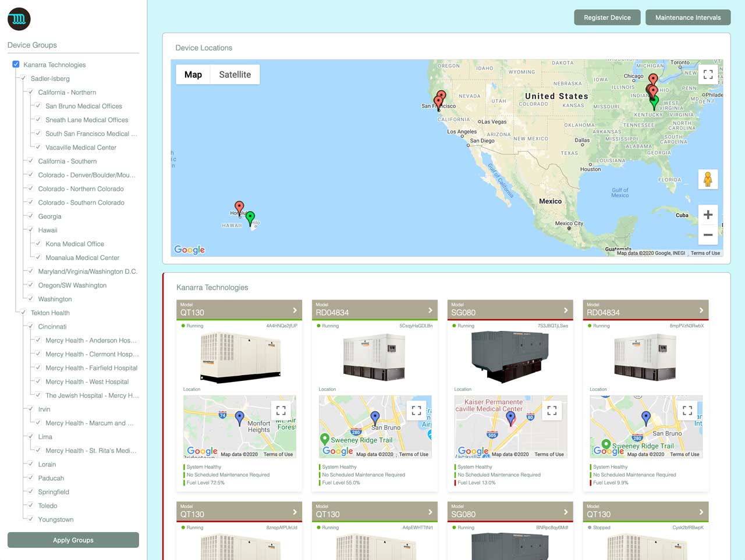Zoom in on the Device Locations map

pyautogui.click(x=708, y=215)
